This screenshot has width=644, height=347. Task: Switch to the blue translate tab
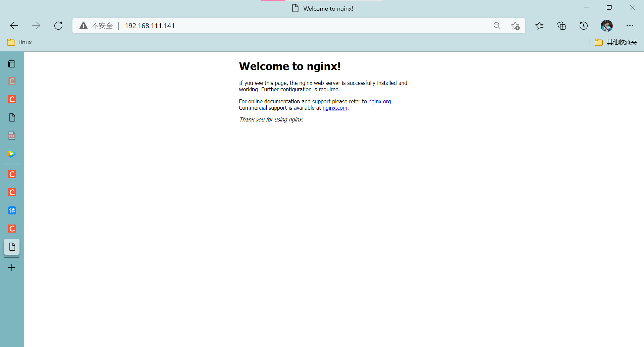pos(12,210)
